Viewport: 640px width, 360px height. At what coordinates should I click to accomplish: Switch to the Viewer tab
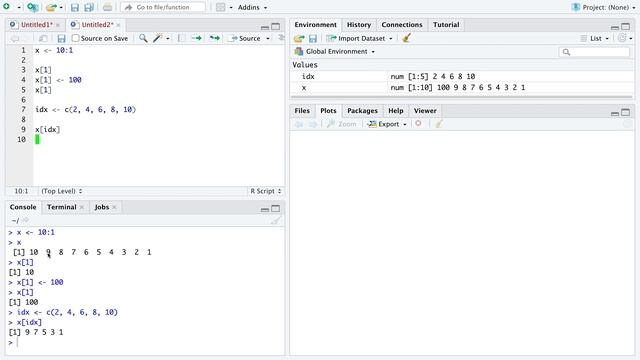tap(425, 111)
